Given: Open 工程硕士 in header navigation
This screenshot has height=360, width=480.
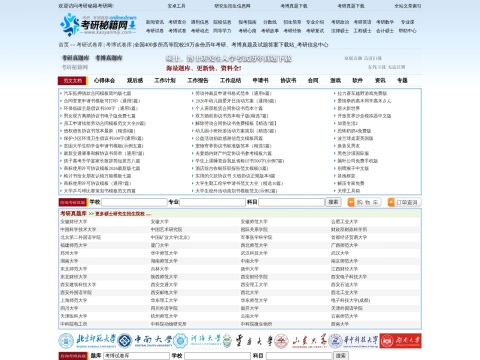Looking at the screenshot, I should point(362,31).
